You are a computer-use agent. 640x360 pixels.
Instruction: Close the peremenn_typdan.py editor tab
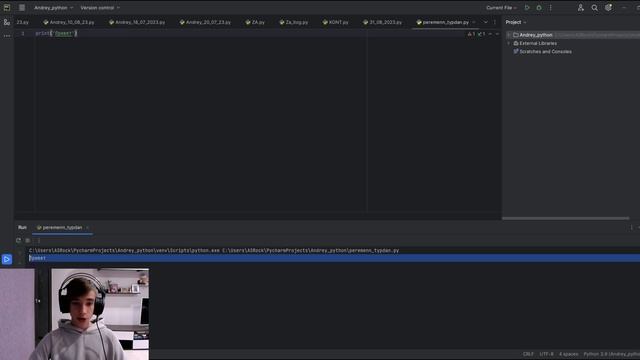pos(474,22)
